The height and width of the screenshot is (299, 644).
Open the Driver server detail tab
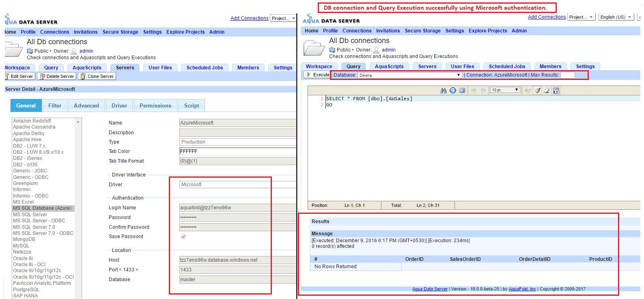click(x=119, y=105)
